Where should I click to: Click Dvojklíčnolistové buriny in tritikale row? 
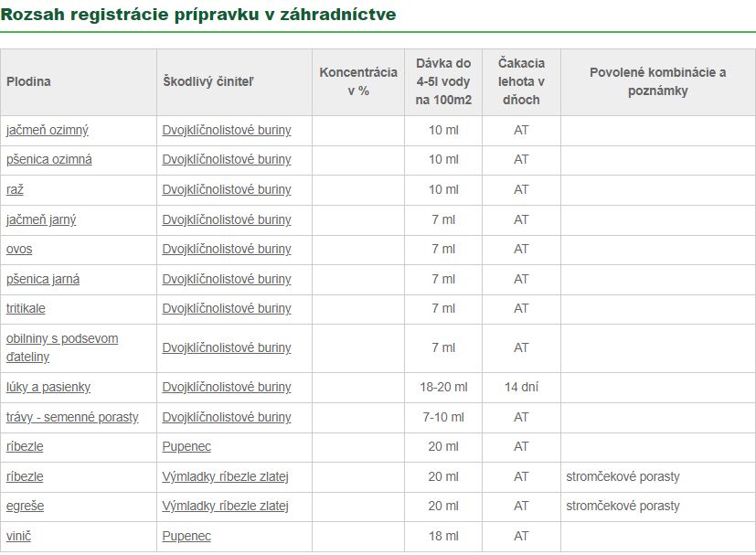tap(227, 309)
